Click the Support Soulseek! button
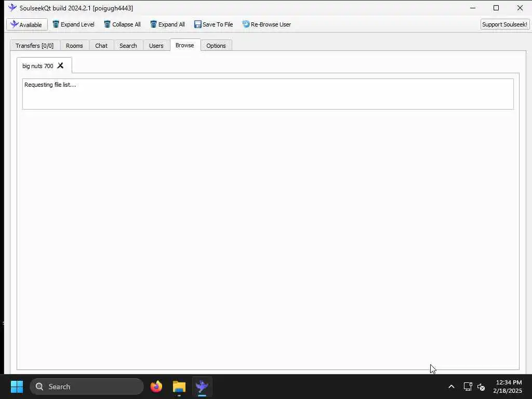 [x=504, y=24]
